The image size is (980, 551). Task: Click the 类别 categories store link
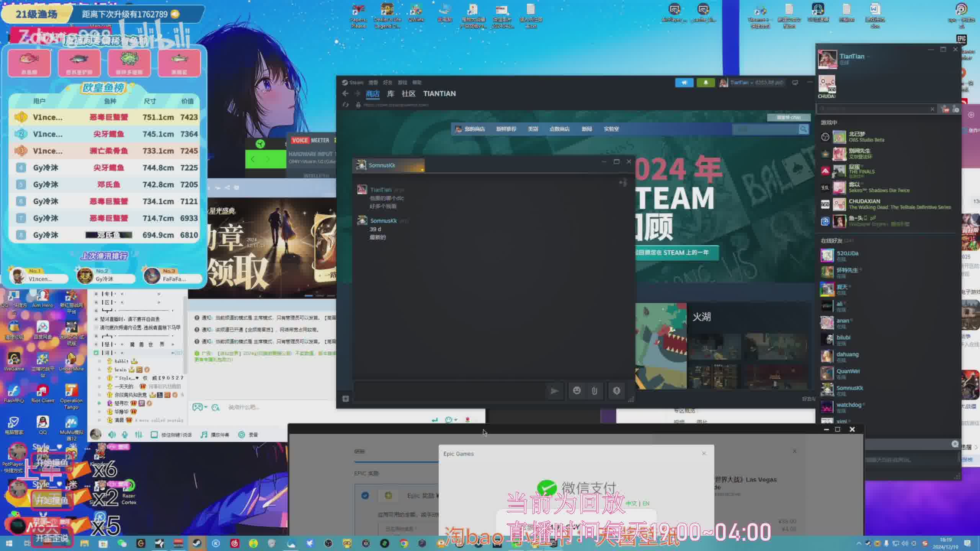point(533,129)
